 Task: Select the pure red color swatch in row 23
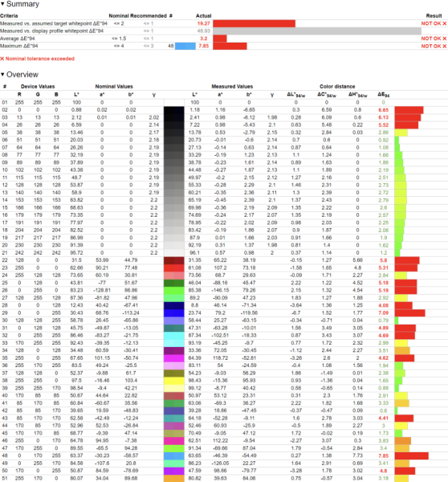pyautogui.click(x=174, y=268)
